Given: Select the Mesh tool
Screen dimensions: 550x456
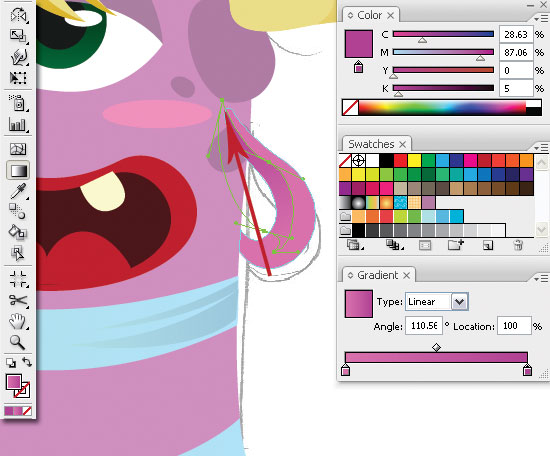Looking at the screenshot, I should point(18,149).
